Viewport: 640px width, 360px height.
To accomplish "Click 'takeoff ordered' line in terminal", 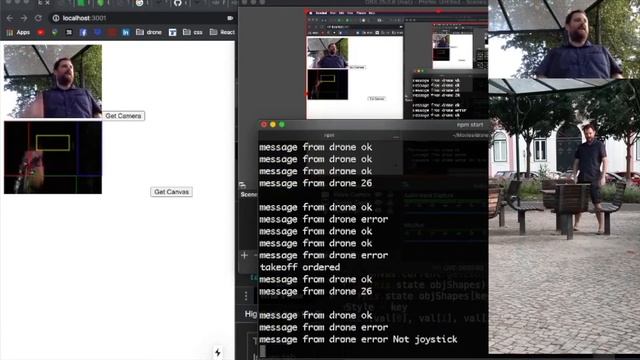I will click(x=300, y=267).
